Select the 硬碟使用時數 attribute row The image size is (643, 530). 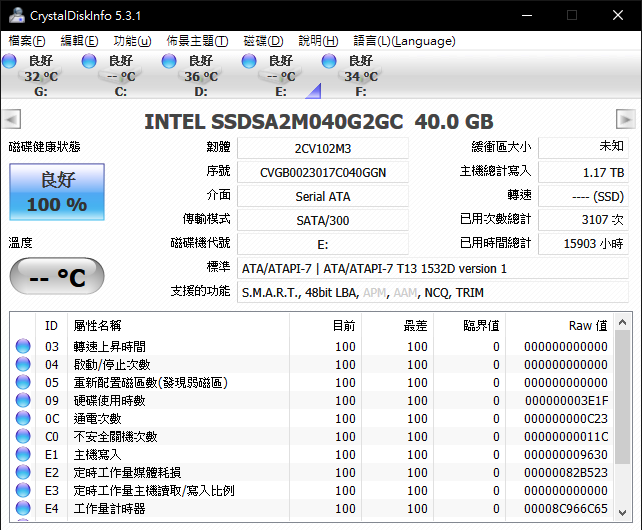click(x=312, y=401)
